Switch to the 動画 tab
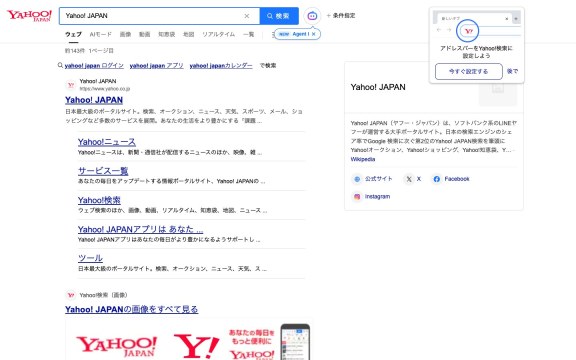This screenshot has height=360, width=576. [x=144, y=34]
